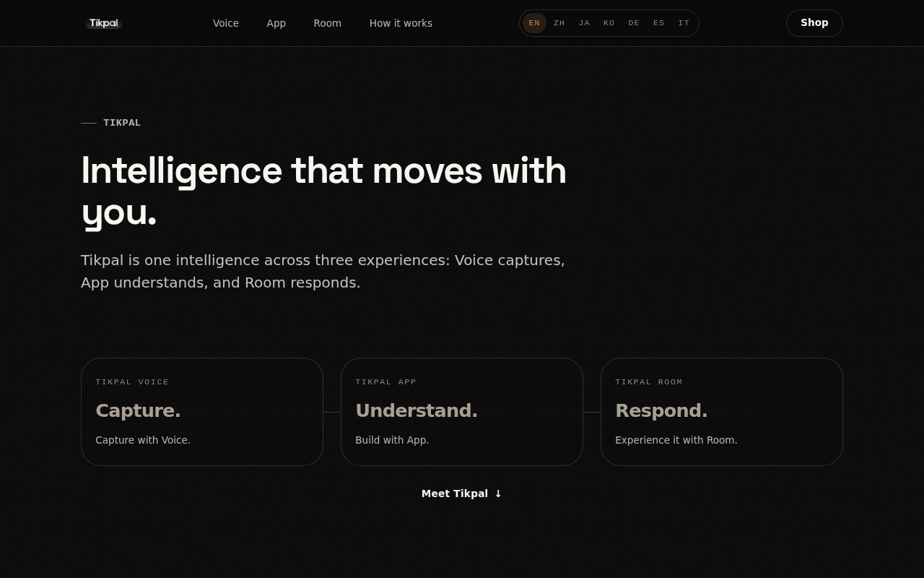The width and height of the screenshot is (924, 578).
Task: Switch language to JA
Action: pos(585,23)
